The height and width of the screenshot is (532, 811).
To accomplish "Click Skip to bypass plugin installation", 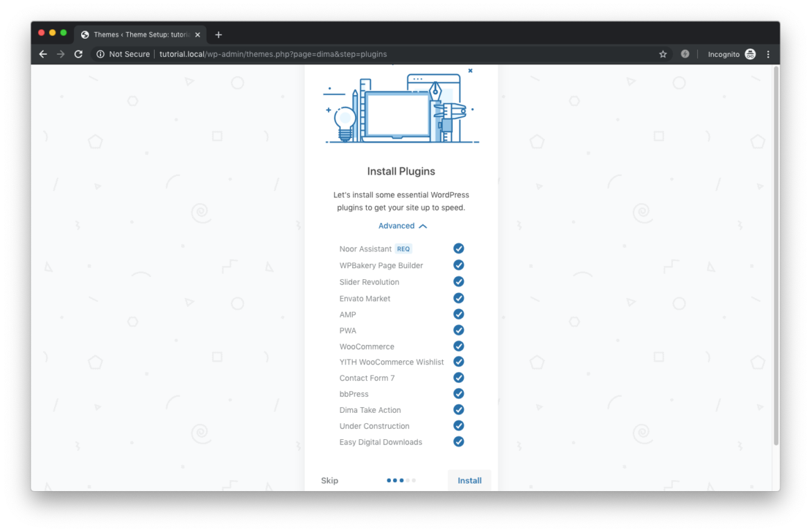I will 329,480.
